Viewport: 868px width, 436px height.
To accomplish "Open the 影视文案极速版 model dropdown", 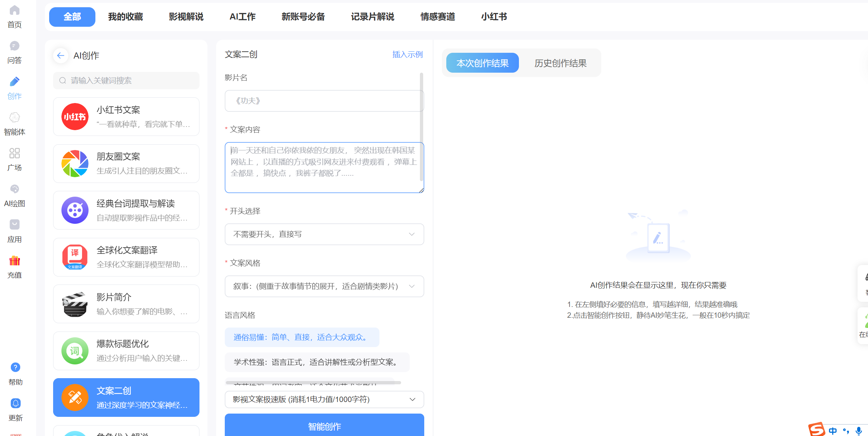I will pyautogui.click(x=324, y=399).
